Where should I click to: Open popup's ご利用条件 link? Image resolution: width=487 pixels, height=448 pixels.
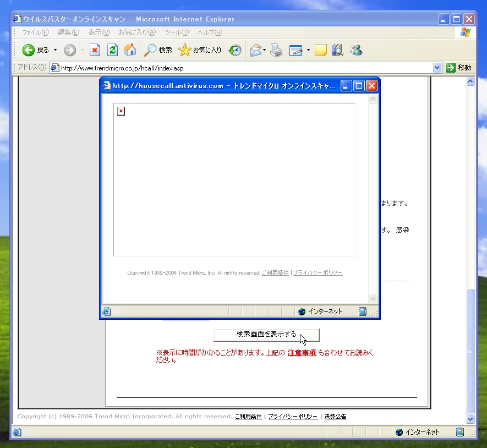point(275,273)
